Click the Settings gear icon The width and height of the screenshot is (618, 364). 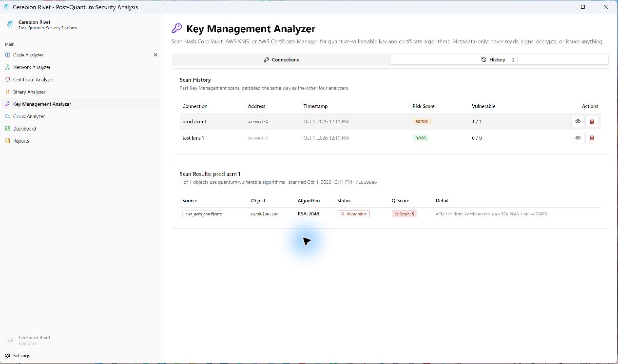7,355
